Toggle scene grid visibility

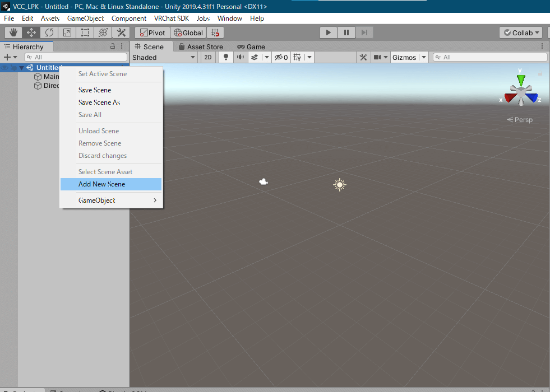pyautogui.click(x=297, y=57)
